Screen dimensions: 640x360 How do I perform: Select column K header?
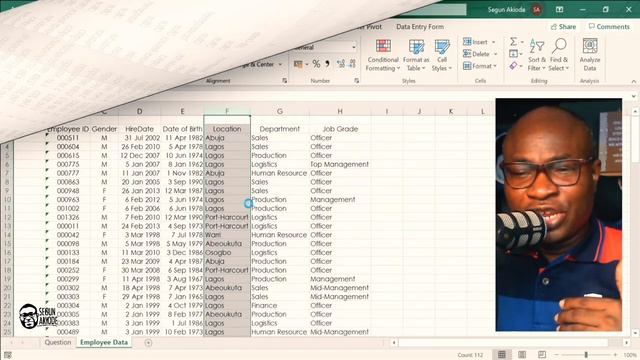coord(451,111)
